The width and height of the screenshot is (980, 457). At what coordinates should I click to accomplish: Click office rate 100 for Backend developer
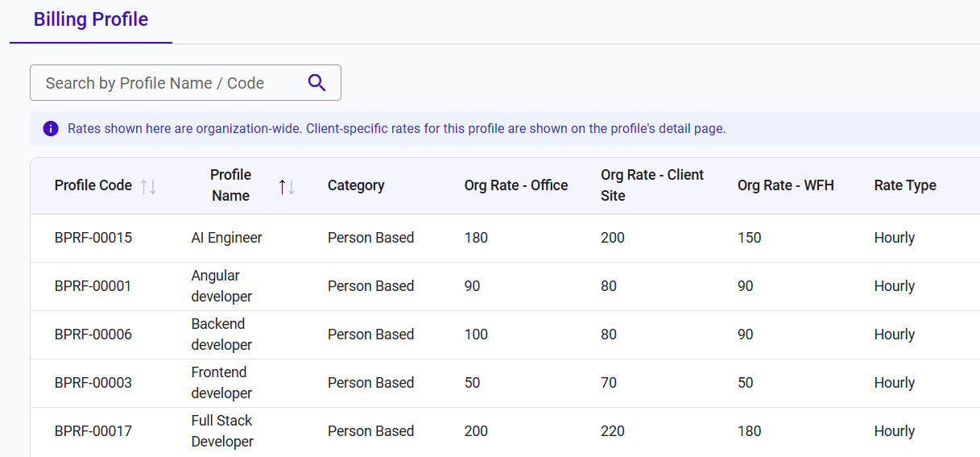point(477,334)
